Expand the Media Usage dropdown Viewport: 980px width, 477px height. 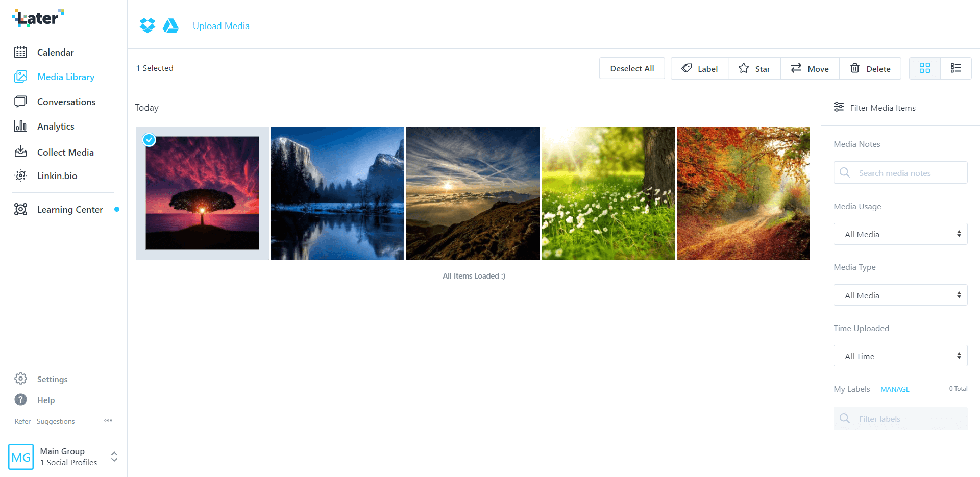[x=900, y=234]
